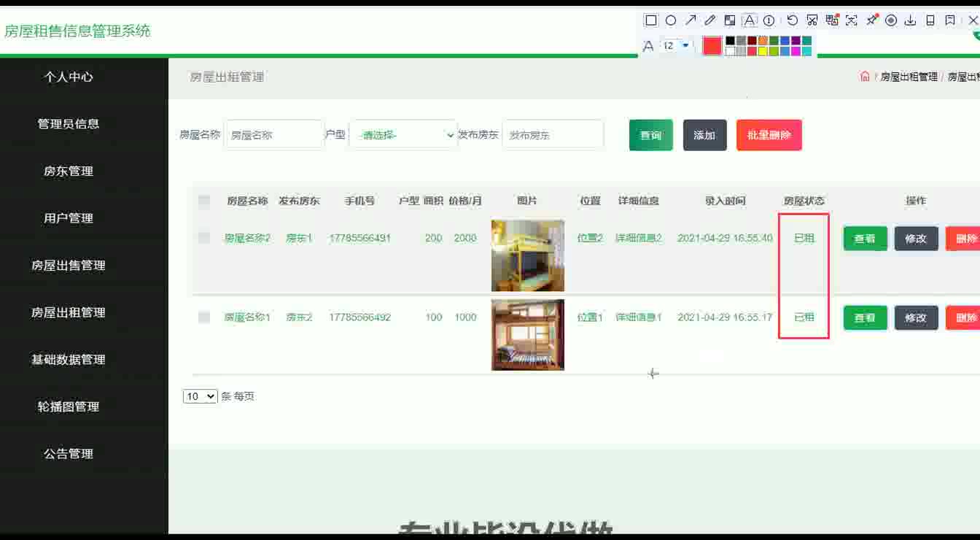Pick the purple color swatch

point(796,40)
